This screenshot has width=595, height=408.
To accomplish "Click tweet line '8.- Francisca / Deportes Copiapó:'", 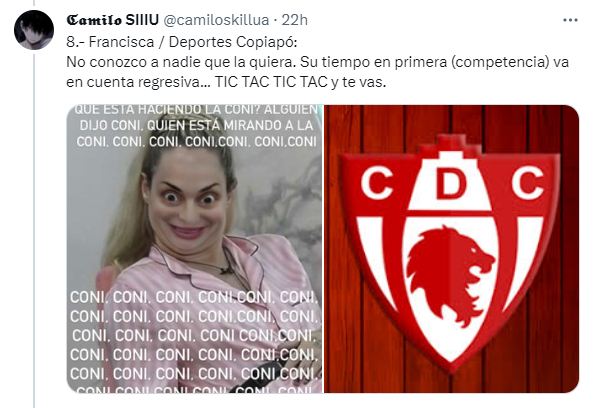I will [182, 42].
